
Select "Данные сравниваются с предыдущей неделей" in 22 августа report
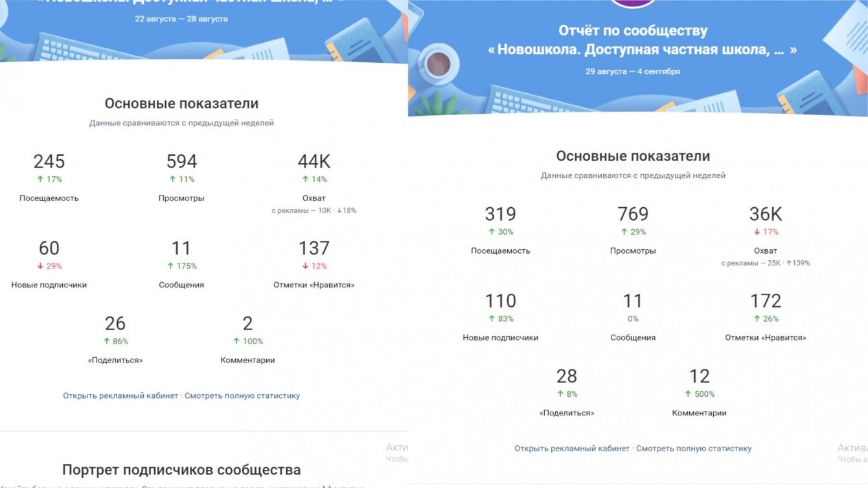181,123
